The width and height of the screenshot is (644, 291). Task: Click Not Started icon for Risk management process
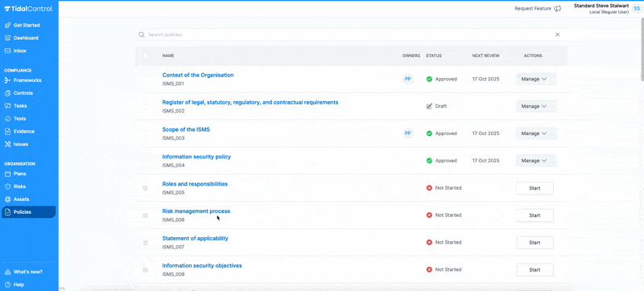(x=429, y=215)
